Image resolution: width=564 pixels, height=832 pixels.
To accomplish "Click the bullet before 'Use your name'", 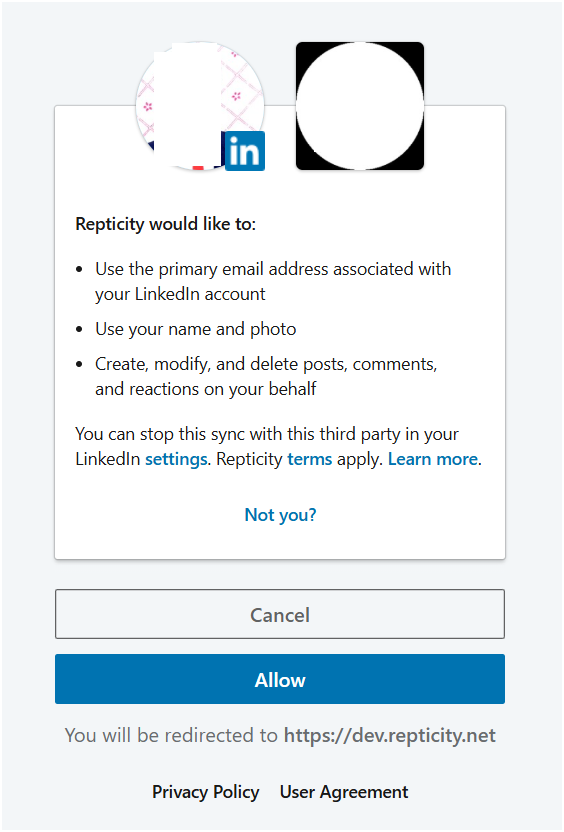I will (x=79, y=330).
